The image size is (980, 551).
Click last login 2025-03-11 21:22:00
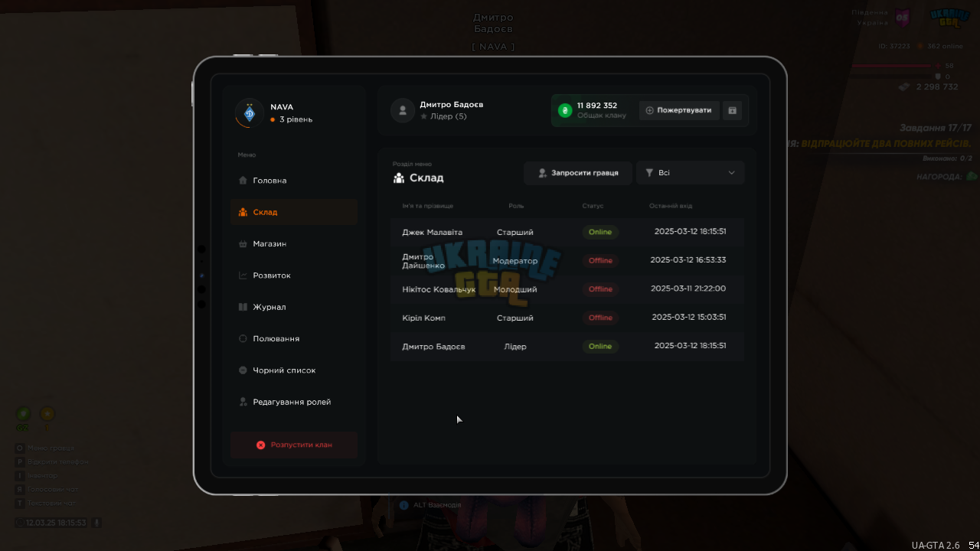688,289
